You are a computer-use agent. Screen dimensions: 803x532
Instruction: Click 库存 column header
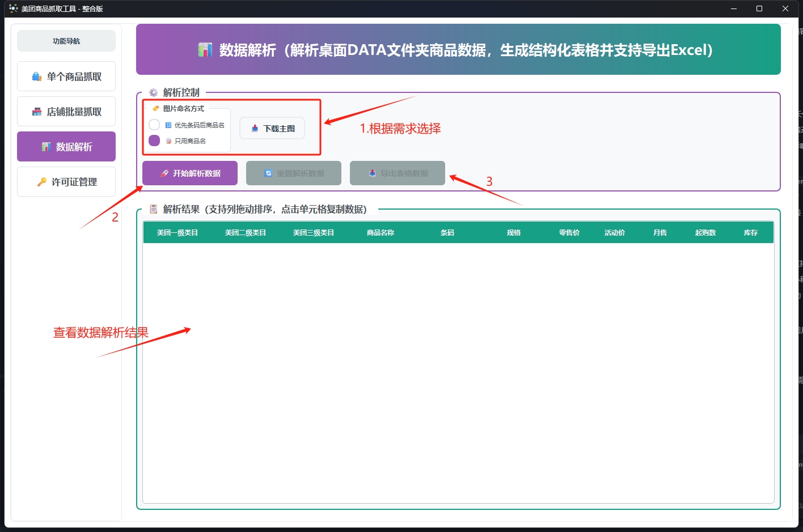(751, 233)
